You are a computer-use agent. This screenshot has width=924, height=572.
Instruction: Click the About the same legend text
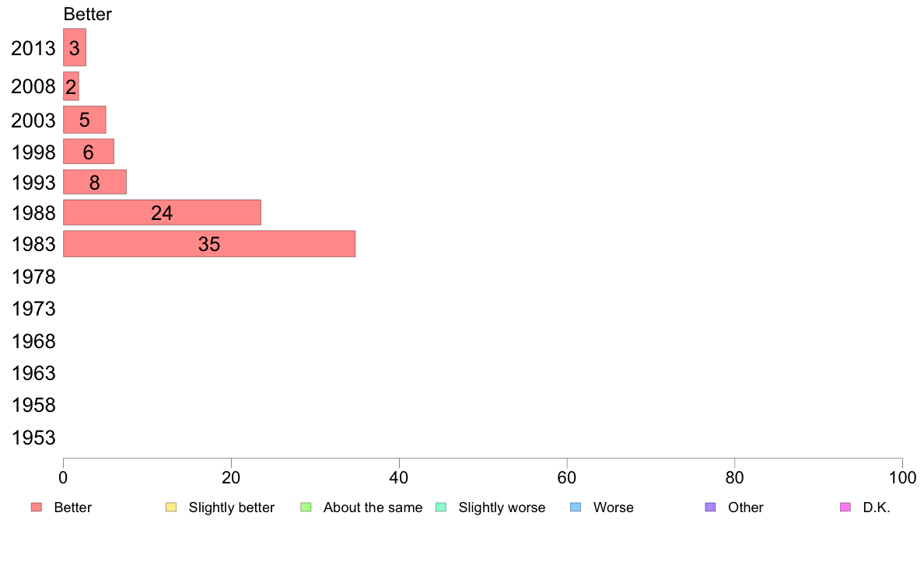tap(373, 507)
